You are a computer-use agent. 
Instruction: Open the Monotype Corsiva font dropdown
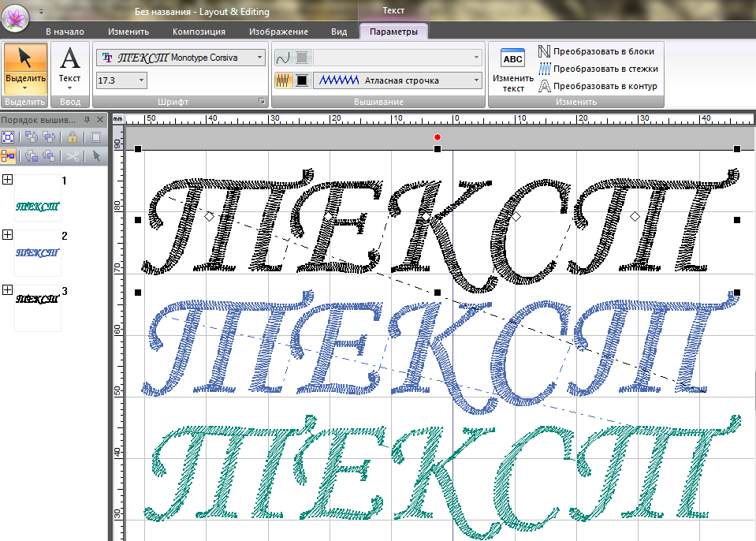point(260,58)
